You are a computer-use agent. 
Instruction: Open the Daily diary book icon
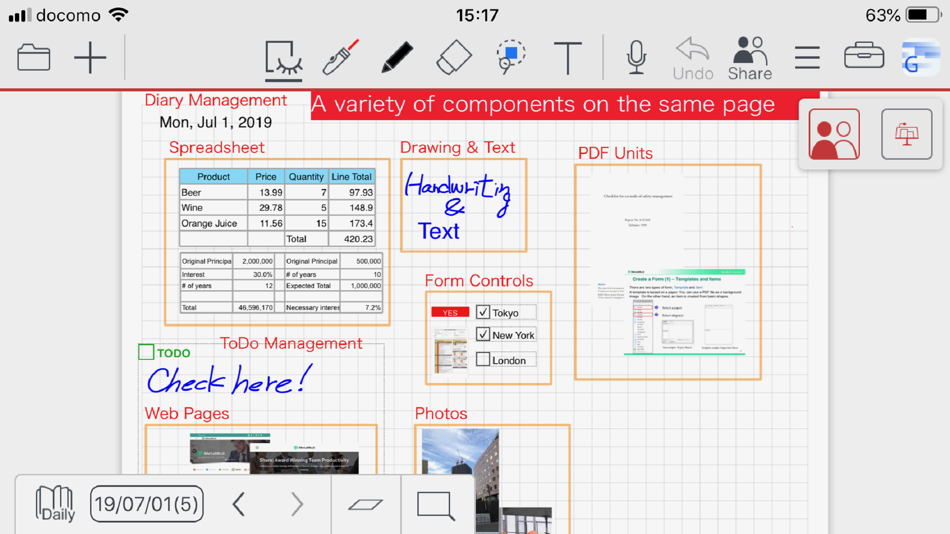tap(55, 504)
